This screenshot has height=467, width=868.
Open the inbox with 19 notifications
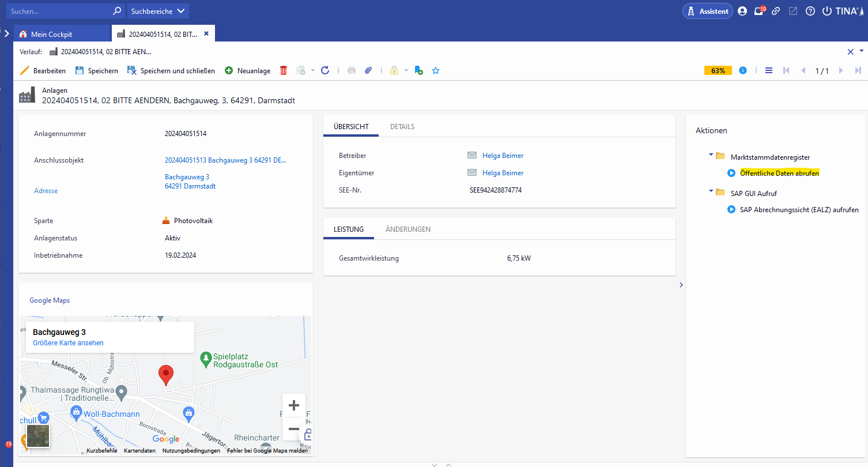coord(759,11)
